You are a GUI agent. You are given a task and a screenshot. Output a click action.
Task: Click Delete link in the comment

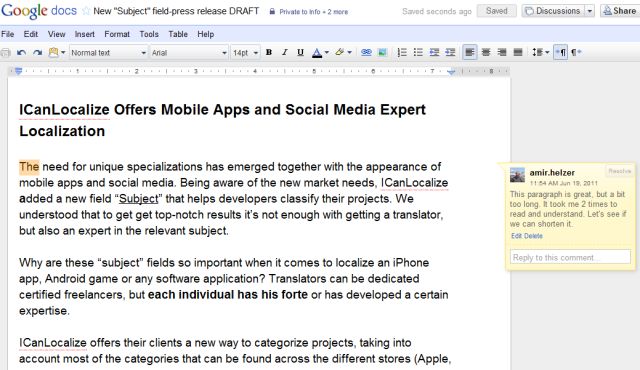[533, 236]
